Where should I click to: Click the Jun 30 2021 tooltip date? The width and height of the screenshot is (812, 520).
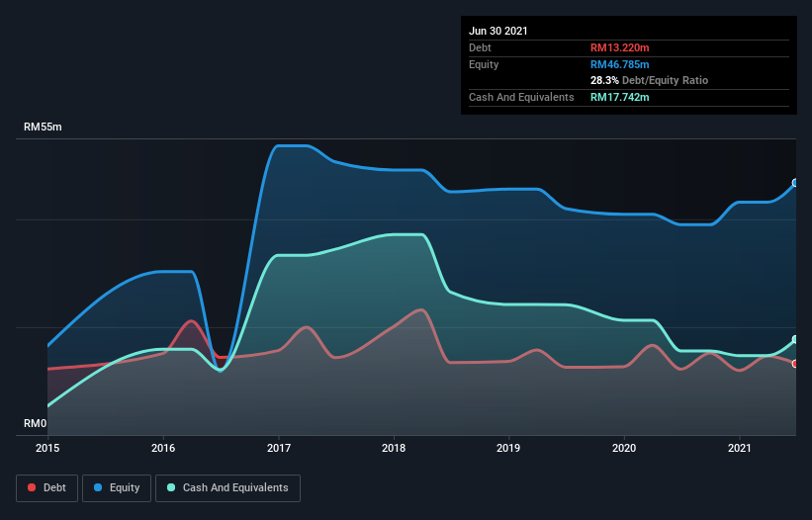coord(498,31)
